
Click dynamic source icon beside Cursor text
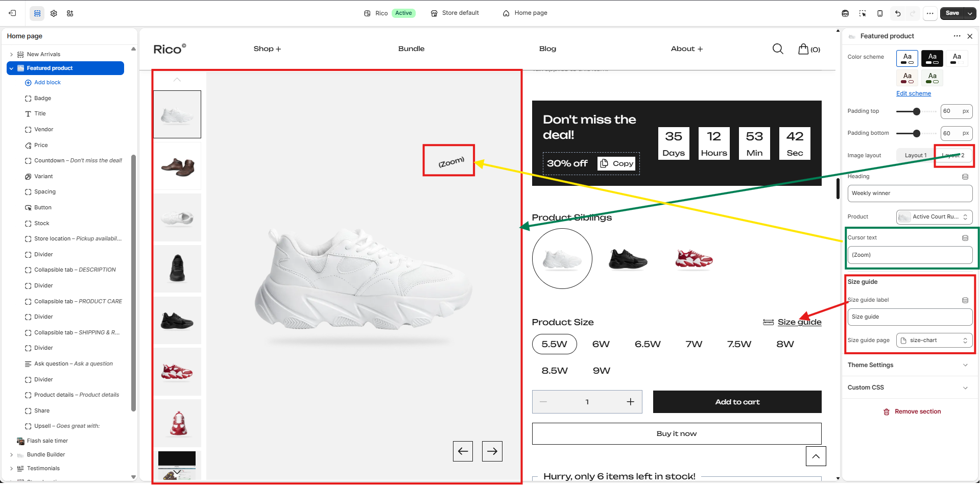point(965,238)
